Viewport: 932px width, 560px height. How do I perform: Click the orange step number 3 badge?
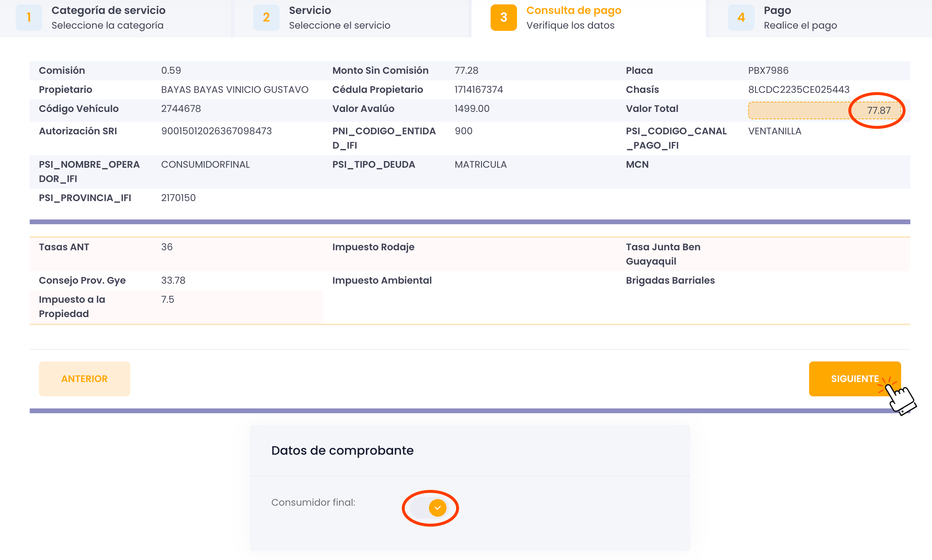(503, 17)
